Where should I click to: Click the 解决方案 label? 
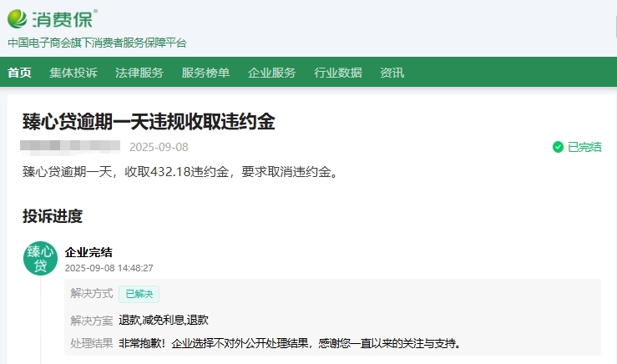(x=92, y=321)
